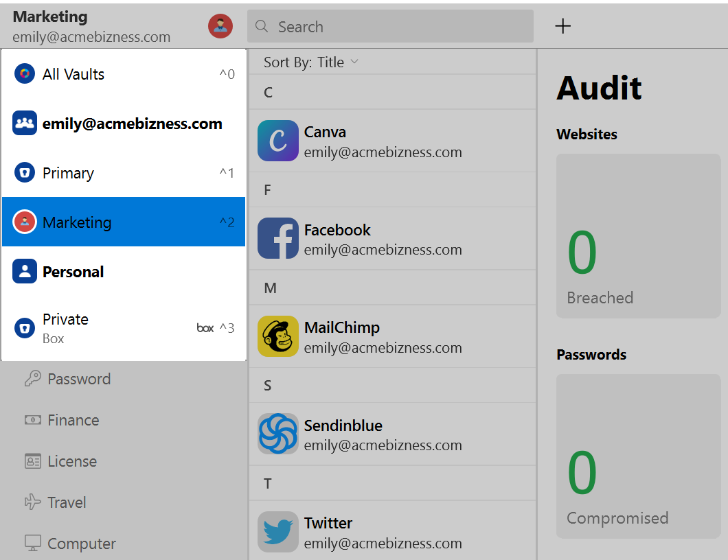The width and height of the screenshot is (728, 560).
Task: Click the Passwords label in Audit panel
Action: click(x=591, y=355)
